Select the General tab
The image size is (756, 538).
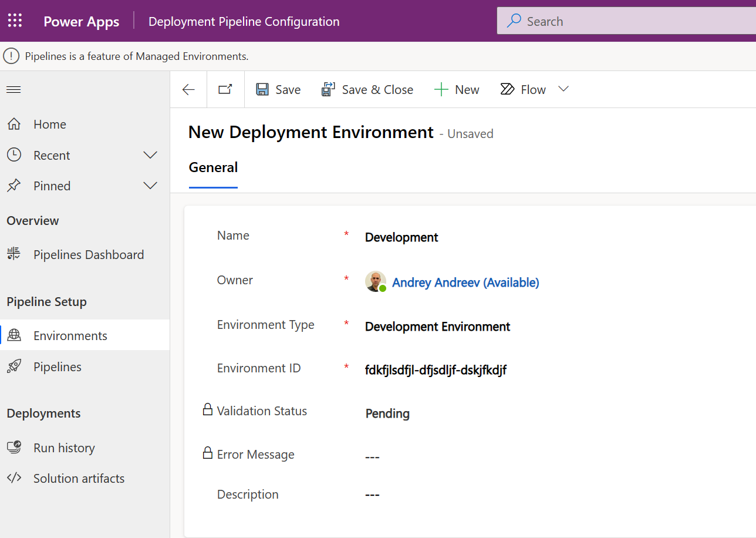[x=213, y=168]
